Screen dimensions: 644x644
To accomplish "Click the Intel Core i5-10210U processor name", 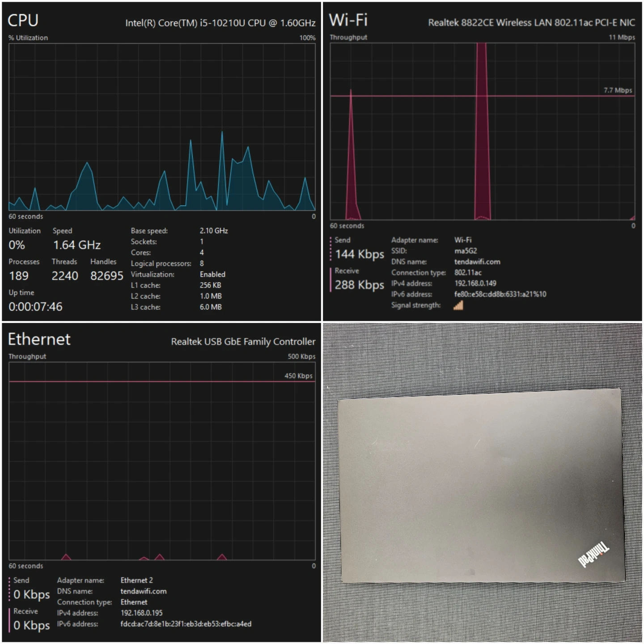I will click(220, 23).
